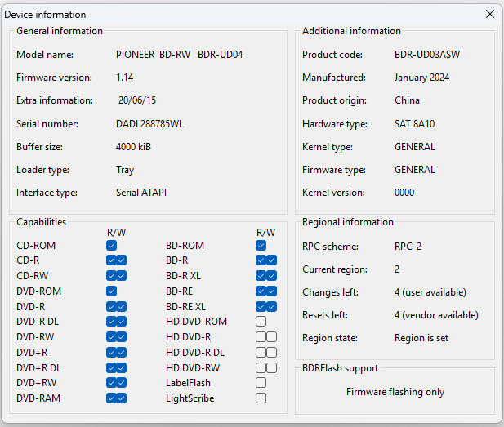This screenshot has width=504, height=427.
Task: Click buffer size value '4000 kiB'
Action: [133, 147]
